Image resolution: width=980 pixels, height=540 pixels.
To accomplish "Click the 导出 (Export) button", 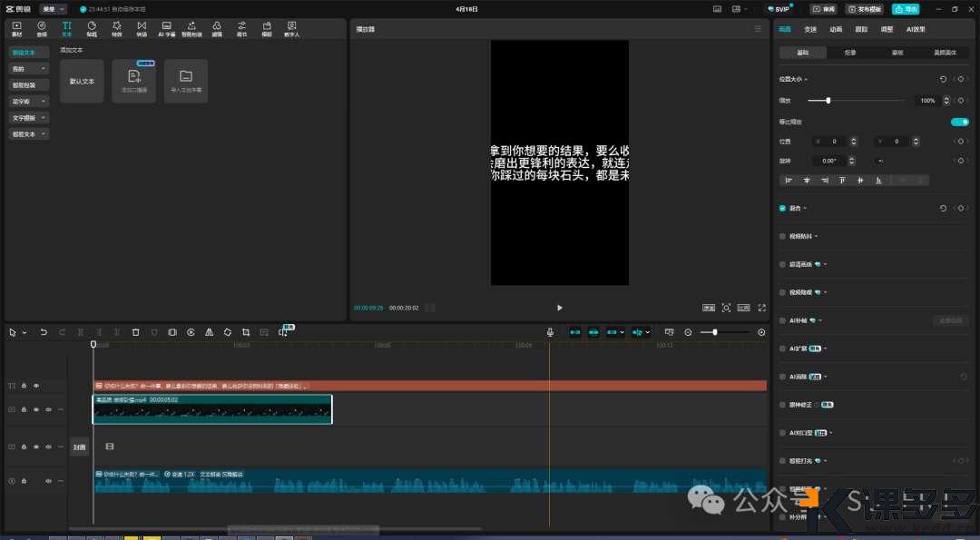I will click(905, 9).
